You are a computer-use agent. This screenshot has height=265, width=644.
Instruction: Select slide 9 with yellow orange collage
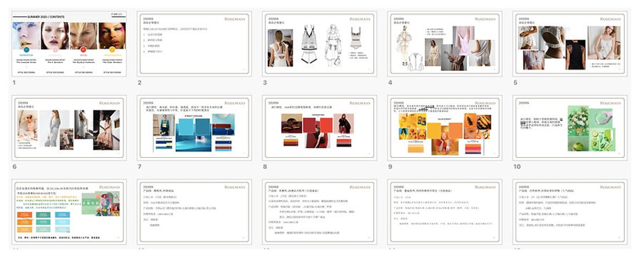click(x=445, y=128)
